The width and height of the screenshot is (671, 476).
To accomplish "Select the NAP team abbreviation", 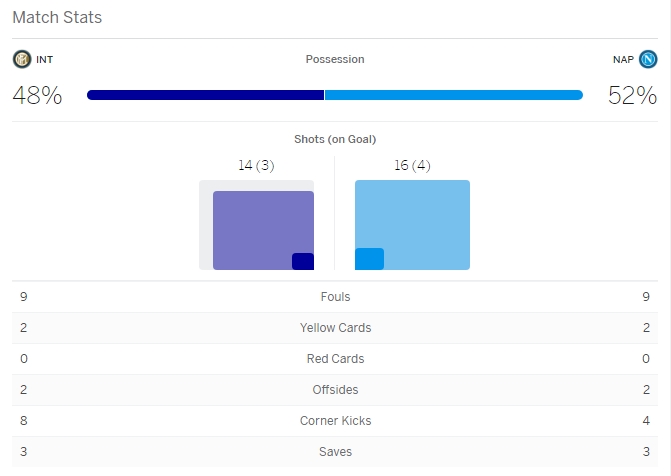I will pyautogui.click(x=623, y=60).
